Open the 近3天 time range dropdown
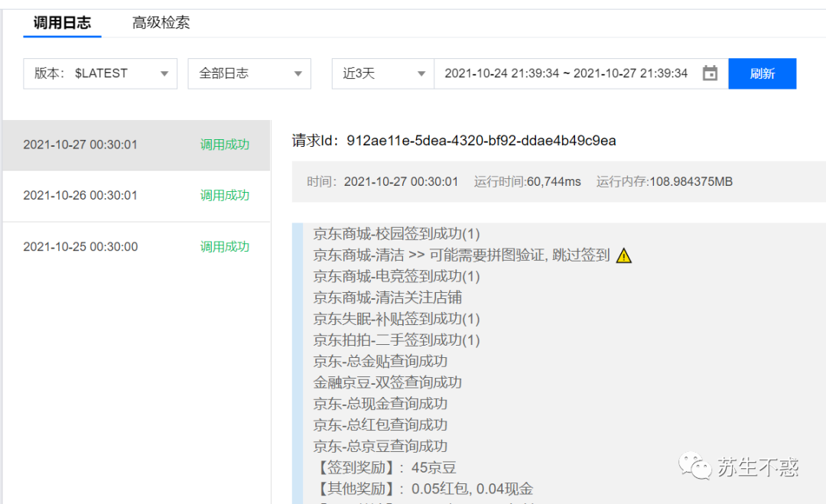This screenshot has width=826, height=504. click(x=383, y=73)
